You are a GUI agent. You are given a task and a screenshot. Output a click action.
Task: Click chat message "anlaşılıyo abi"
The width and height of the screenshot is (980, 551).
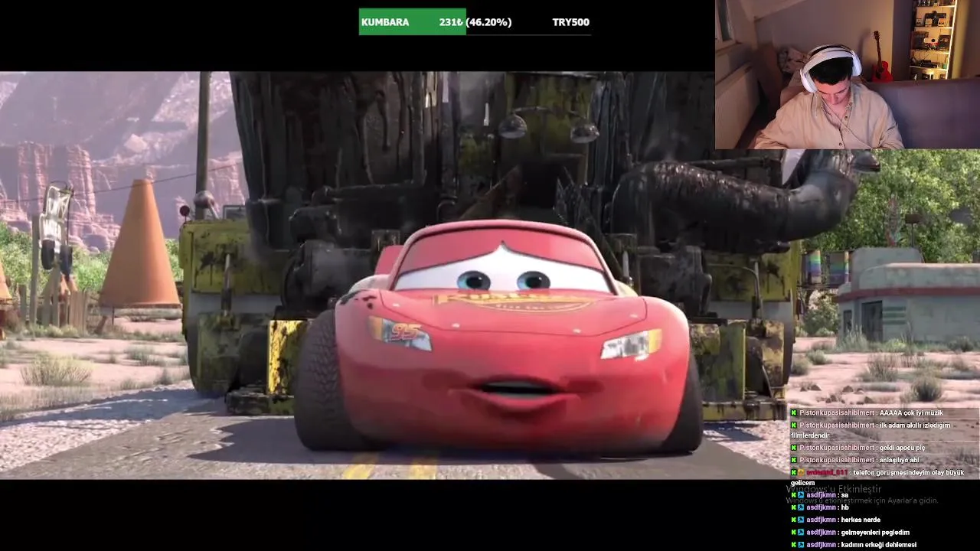(x=899, y=460)
